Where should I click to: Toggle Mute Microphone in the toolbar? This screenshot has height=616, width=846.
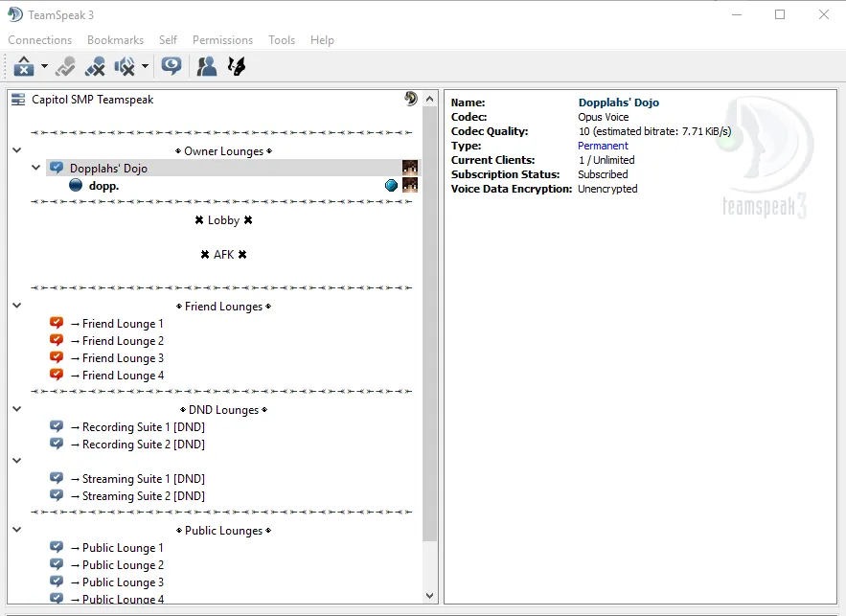pos(95,66)
